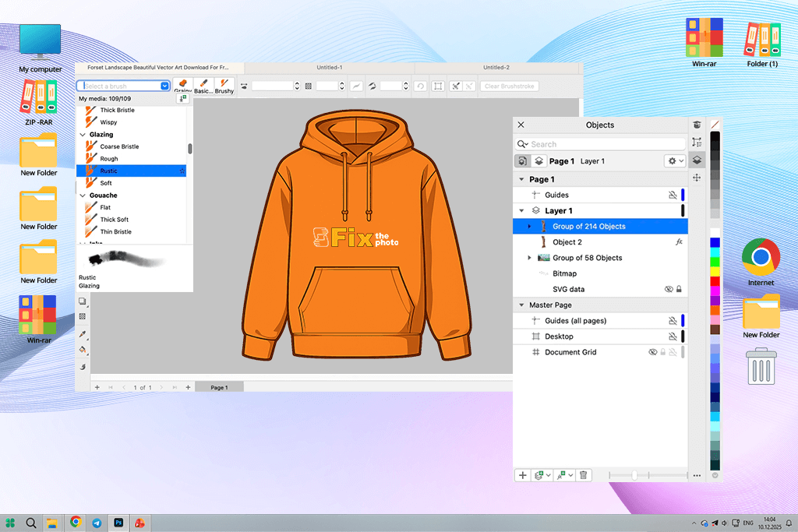Open the Objects docker layers icon on side strip

[697, 160]
